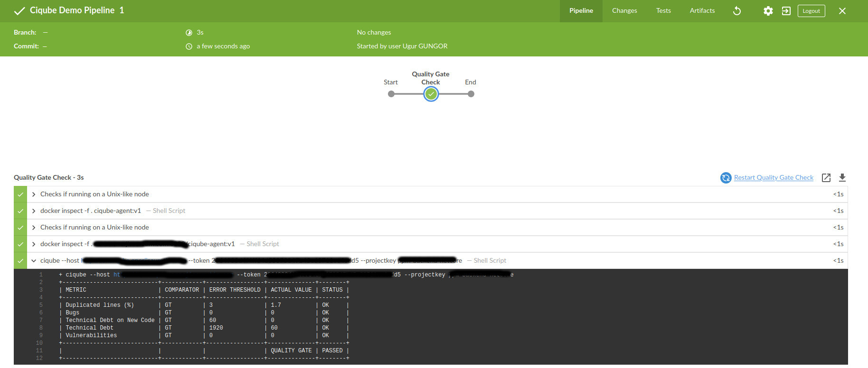Click the 'Technical Debt on New Code' log row
Viewport: 868px width, 368px height.
204,320
